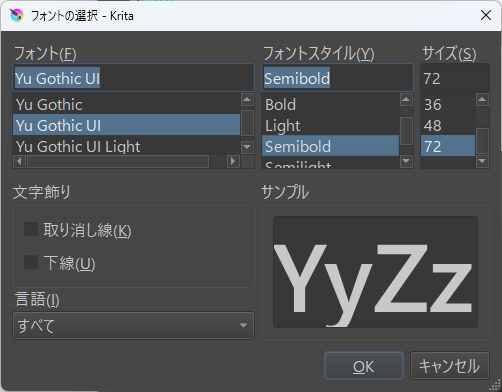Pick size 36 from the size list

pyautogui.click(x=448, y=104)
